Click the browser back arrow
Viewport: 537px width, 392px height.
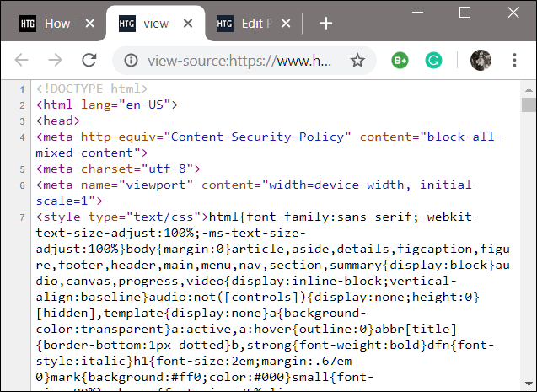click(23, 60)
